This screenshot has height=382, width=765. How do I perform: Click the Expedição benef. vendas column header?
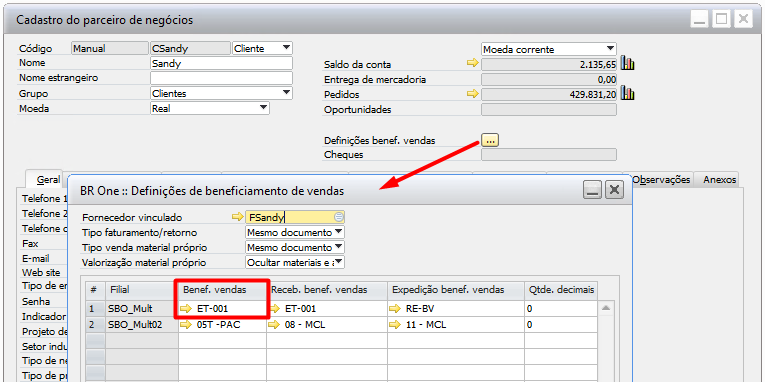[456, 290]
